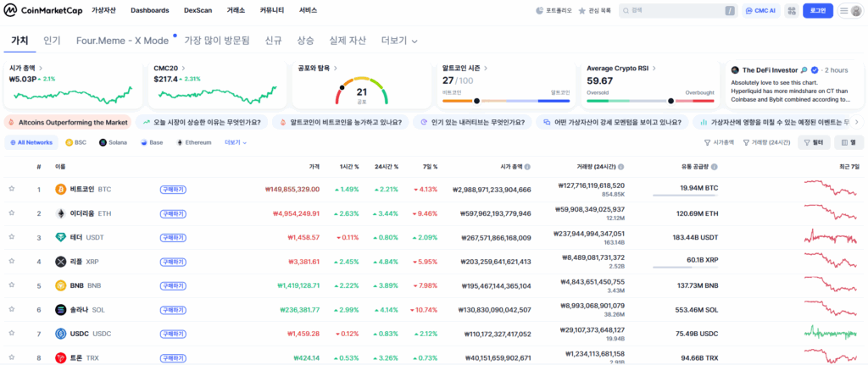Open the 거래소 menu
Image resolution: width=868 pixels, height=365 pixels.
236,10
